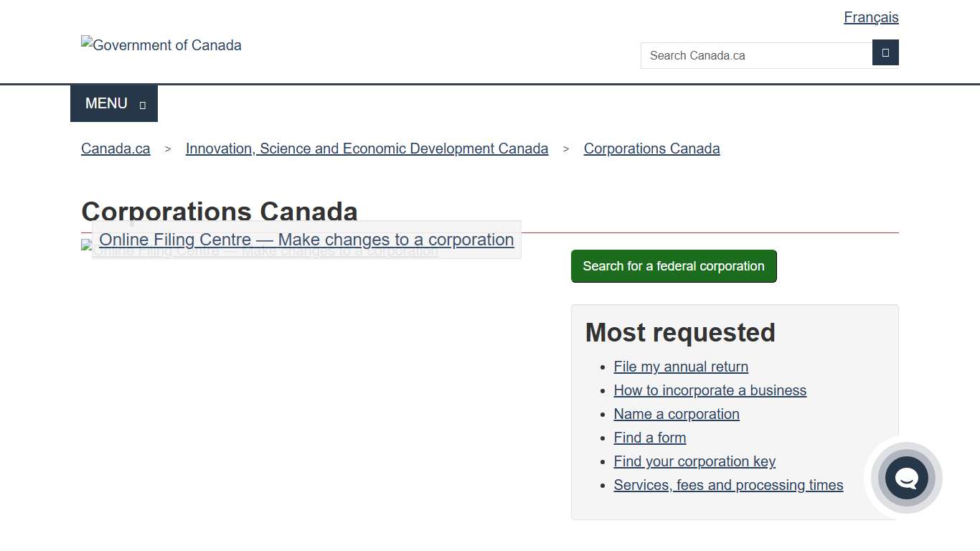The width and height of the screenshot is (980, 551).
Task: Click the search magnifying glass icon
Action: click(x=885, y=52)
